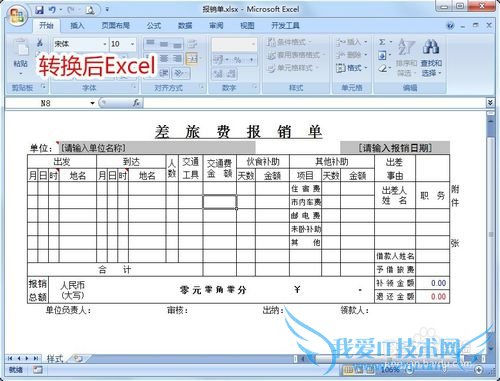This screenshot has width=500, height=381.
Task: Click the insert function fx button
Action: (136, 103)
